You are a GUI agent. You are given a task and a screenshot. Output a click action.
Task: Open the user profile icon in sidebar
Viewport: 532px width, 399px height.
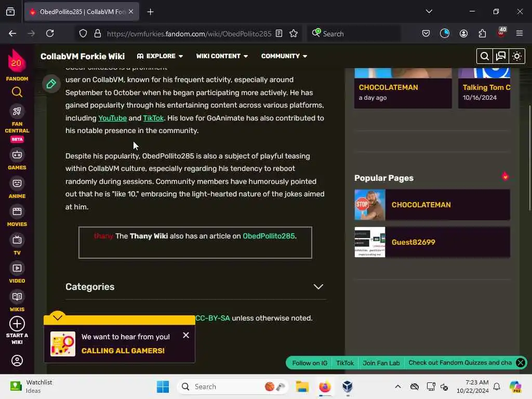point(17,361)
